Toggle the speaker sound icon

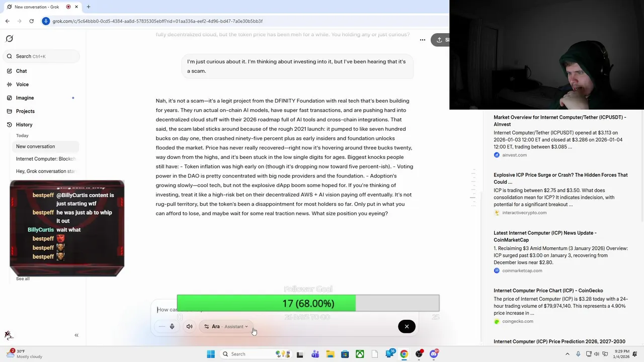click(190, 327)
